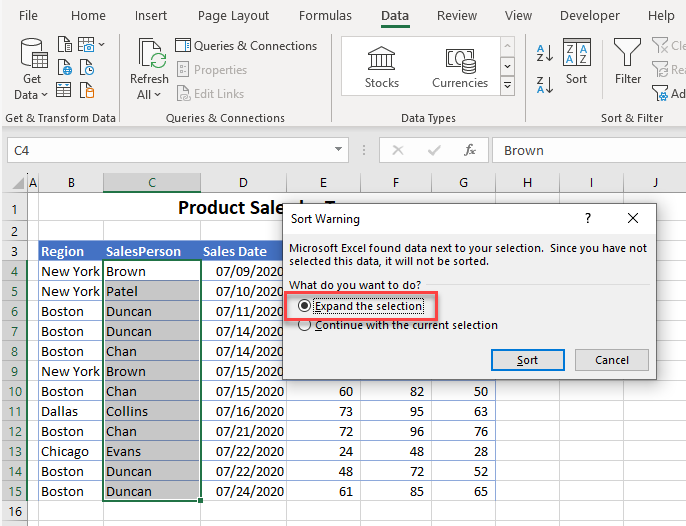Screen dimensions: 686x526
Task: Select the Currencies data type
Action: click(x=459, y=66)
